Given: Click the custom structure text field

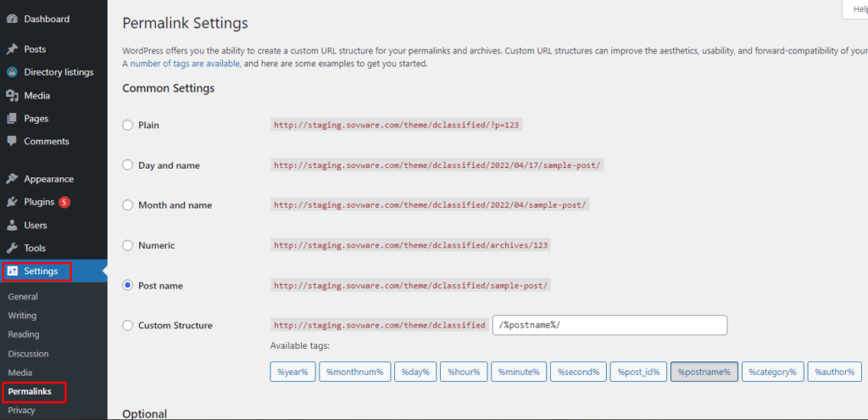Looking at the screenshot, I should (x=609, y=326).
